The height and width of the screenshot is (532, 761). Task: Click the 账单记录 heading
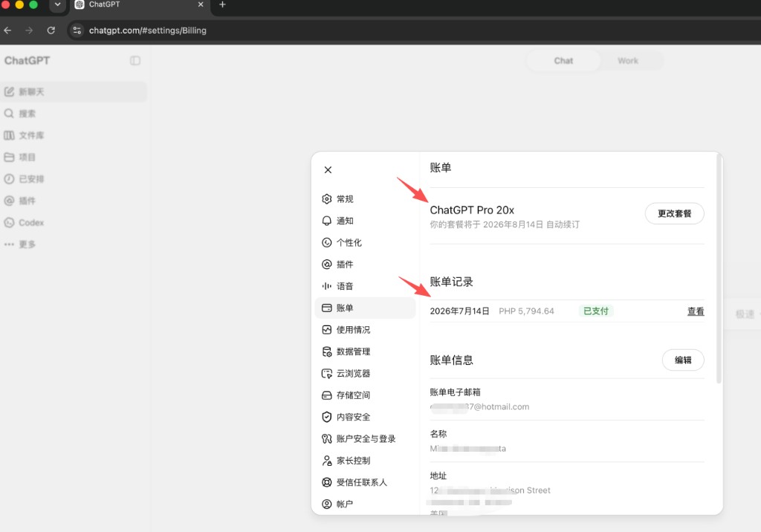coord(451,282)
